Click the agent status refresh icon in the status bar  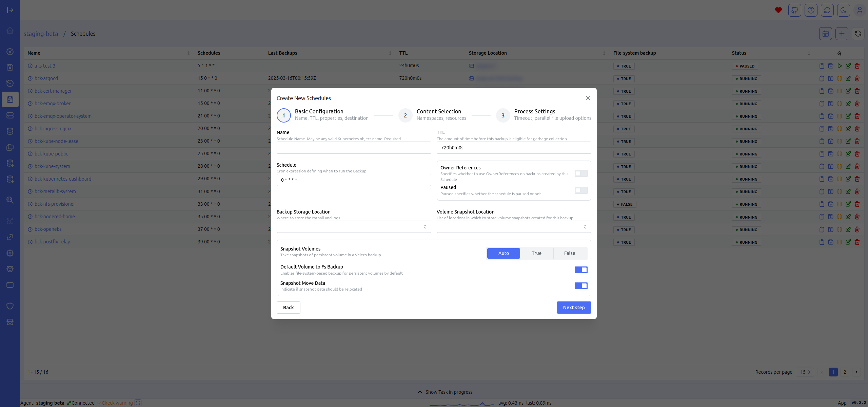click(x=138, y=403)
